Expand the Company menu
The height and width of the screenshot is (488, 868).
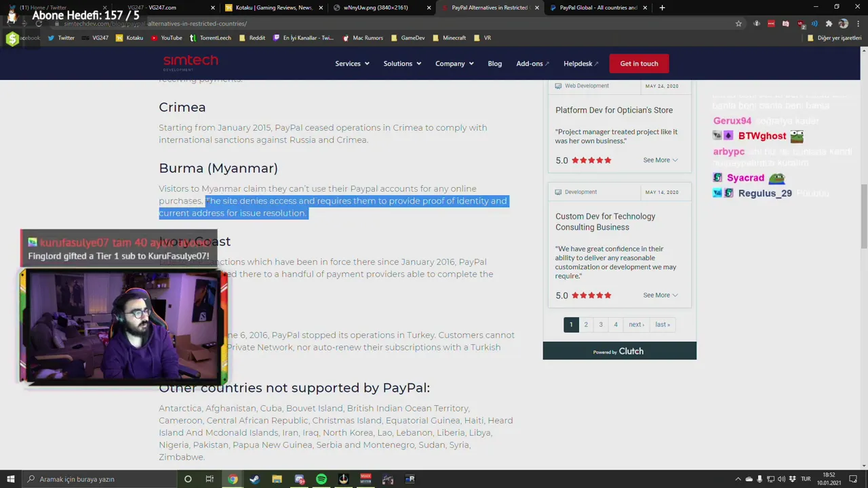[x=454, y=64]
